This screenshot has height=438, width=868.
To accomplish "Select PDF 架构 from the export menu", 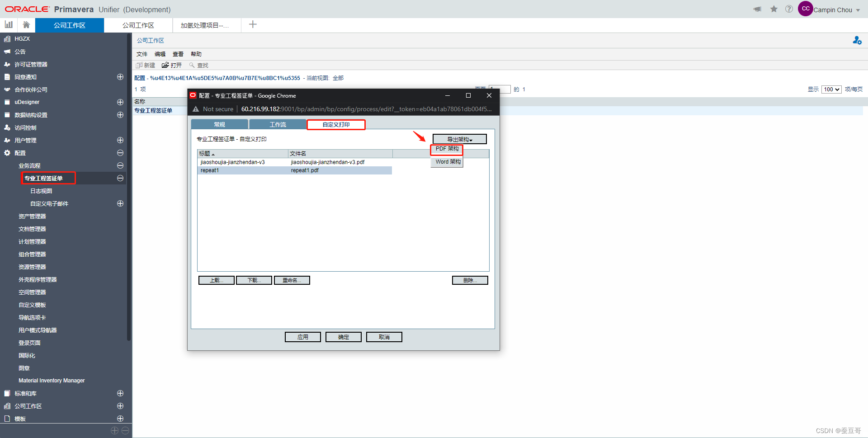I will (447, 149).
